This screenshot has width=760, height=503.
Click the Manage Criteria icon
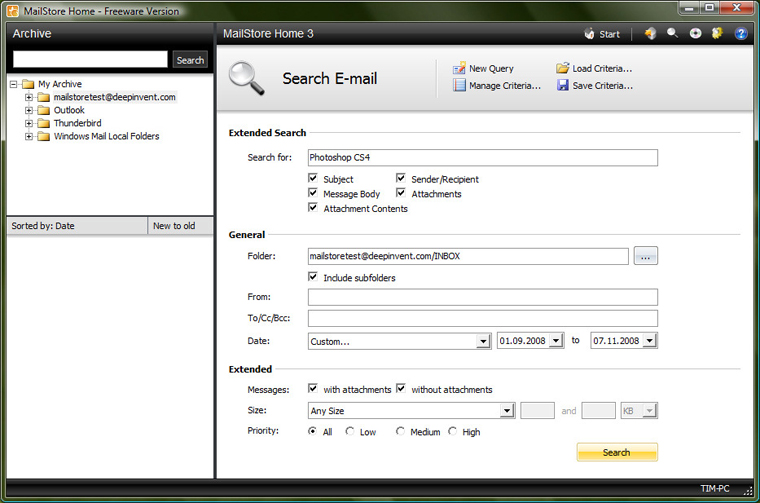(x=459, y=85)
